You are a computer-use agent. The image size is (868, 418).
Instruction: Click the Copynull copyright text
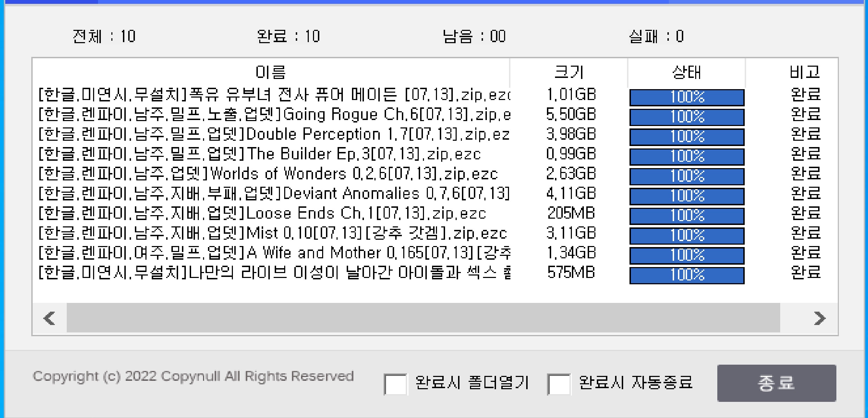pyautogui.click(x=193, y=376)
